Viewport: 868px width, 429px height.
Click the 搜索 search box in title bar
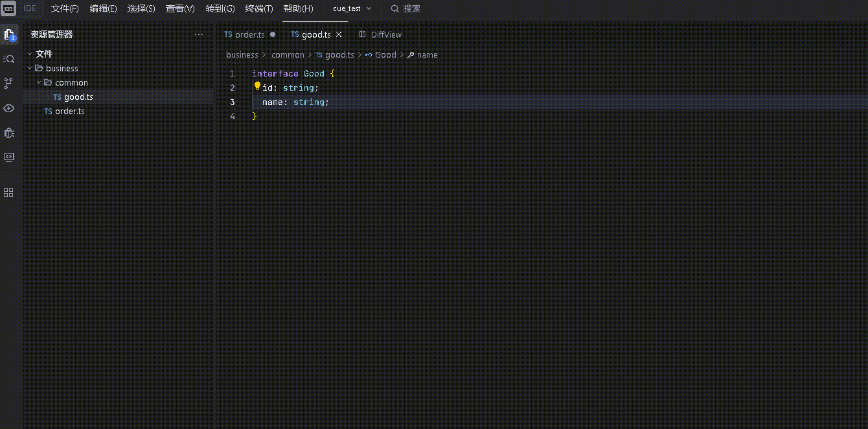[x=406, y=8]
